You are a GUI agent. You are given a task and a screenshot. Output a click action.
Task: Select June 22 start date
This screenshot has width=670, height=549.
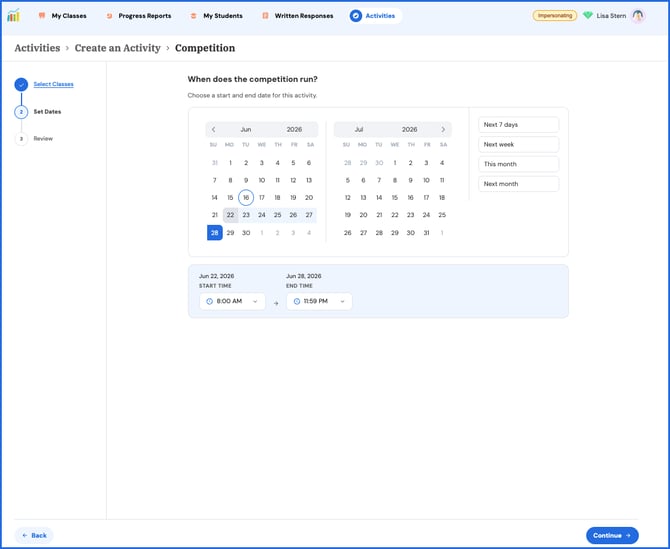[x=230, y=215]
